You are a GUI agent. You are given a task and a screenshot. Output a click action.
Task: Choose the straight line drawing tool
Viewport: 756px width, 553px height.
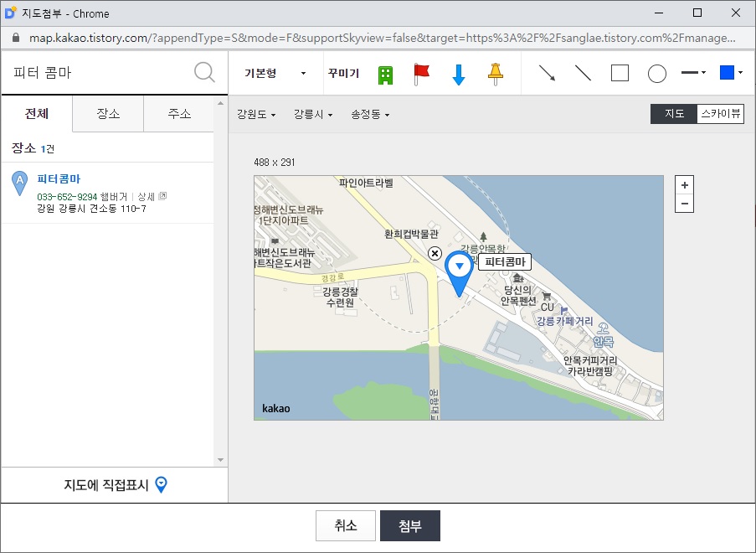583,74
